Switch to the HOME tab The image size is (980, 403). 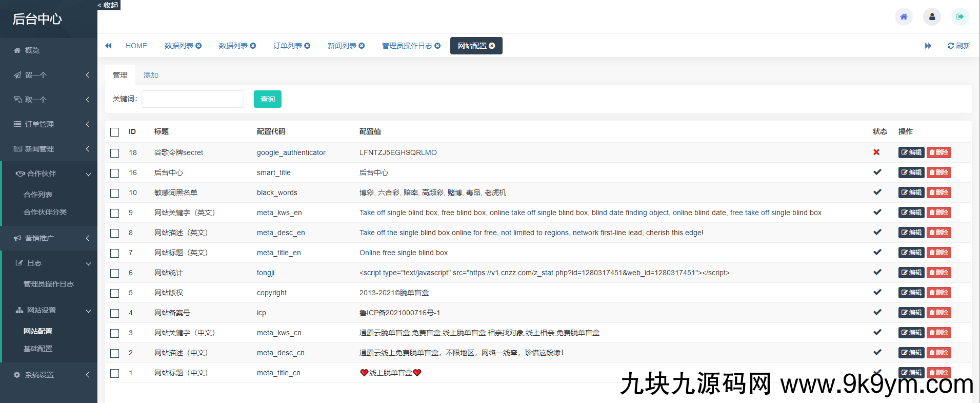136,46
